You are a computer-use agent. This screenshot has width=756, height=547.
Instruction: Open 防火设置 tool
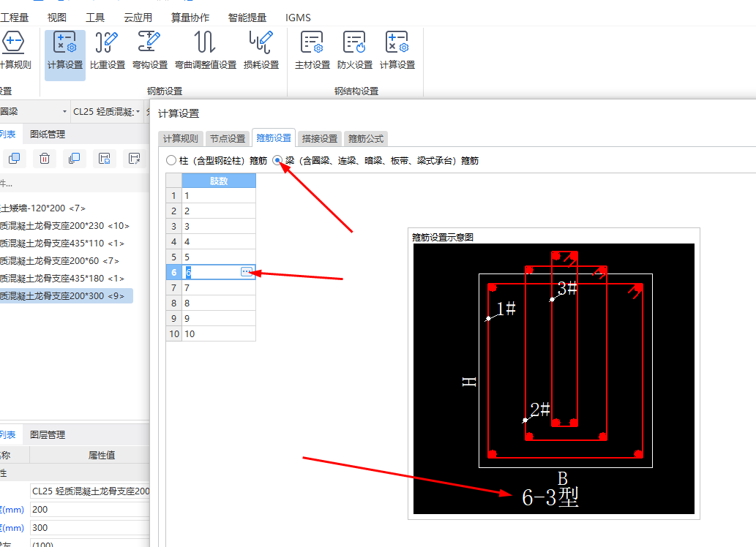tap(355, 50)
